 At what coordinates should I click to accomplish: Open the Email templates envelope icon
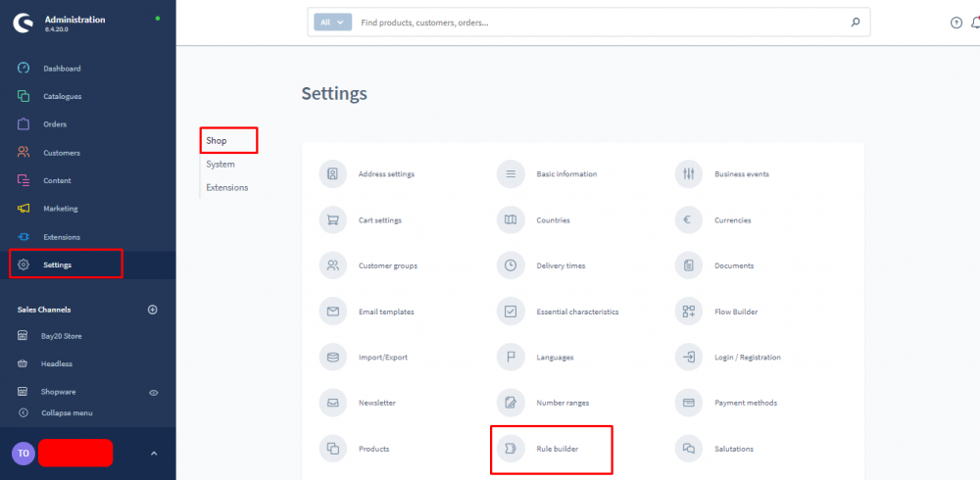coord(333,312)
